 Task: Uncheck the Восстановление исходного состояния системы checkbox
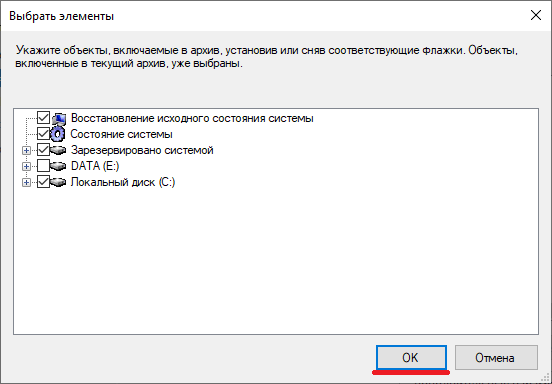point(43,118)
